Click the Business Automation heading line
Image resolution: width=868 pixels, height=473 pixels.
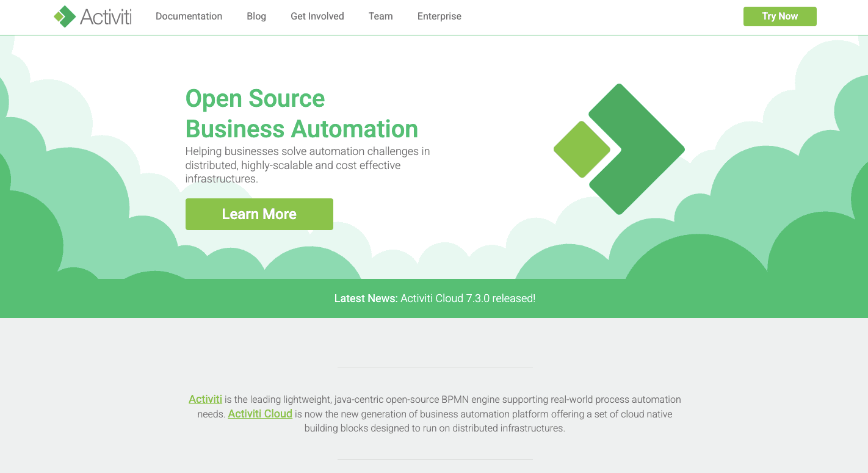click(x=302, y=129)
